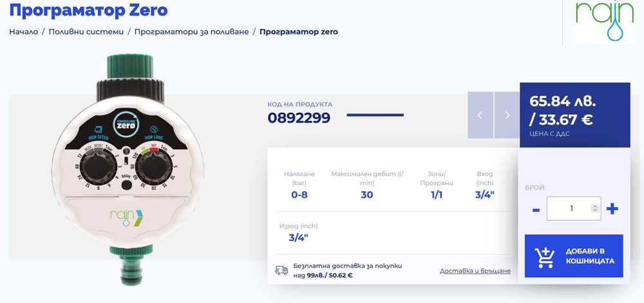
Task: Click the delivery truck icon
Action: (x=281, y=271)
